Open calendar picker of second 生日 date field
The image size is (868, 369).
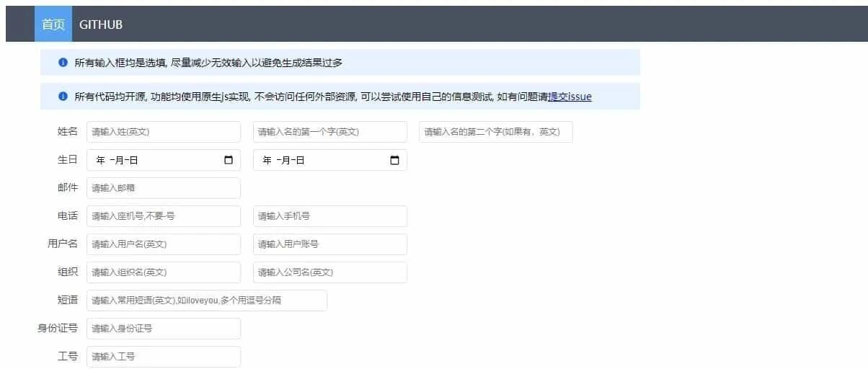coord(394,160)
